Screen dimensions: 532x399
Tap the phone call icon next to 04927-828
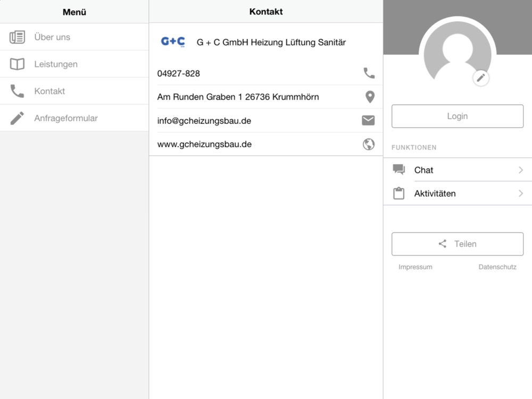pyautogui.click(x=369, y=73)
